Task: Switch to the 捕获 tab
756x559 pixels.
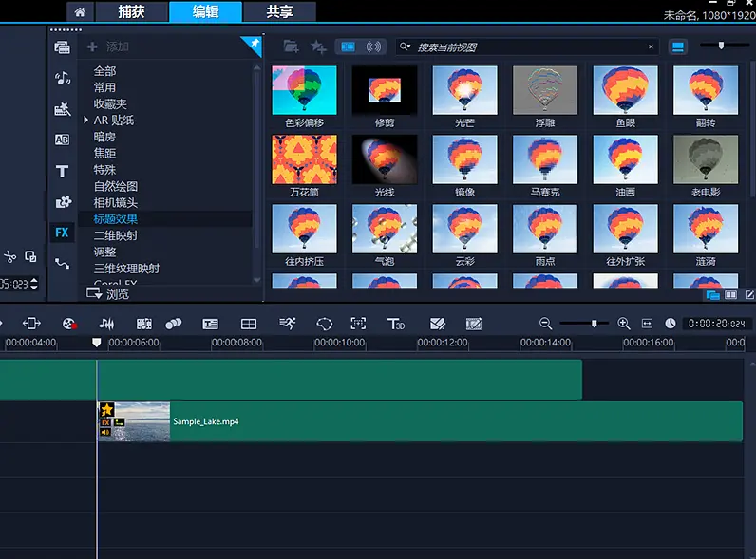Action: click(132, 11)
